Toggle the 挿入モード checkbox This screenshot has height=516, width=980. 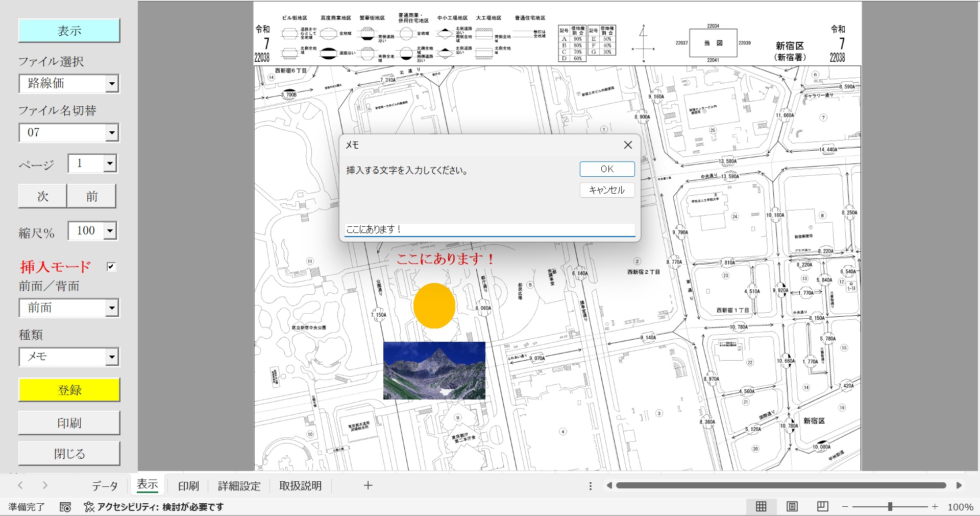[111, 267]
